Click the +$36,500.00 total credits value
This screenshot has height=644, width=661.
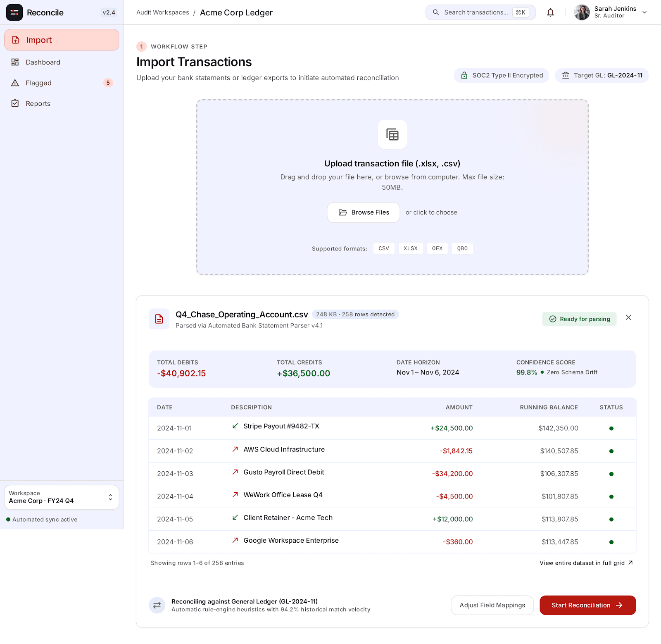(304, 373)
